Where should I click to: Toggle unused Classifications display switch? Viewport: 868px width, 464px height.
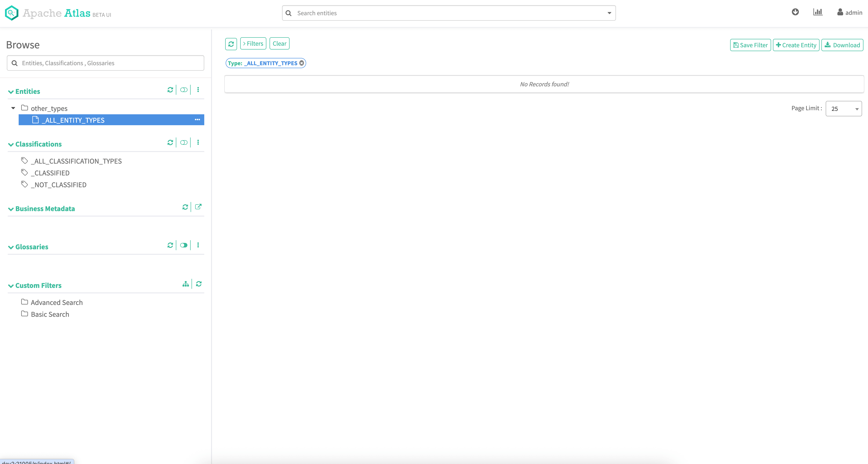coord(184,142)
